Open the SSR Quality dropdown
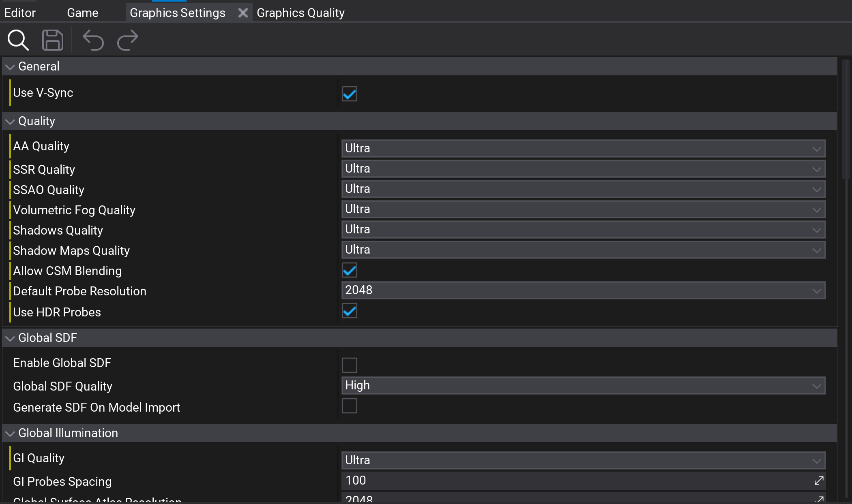Viewport: 852px width, 504px height. point(583,168)
